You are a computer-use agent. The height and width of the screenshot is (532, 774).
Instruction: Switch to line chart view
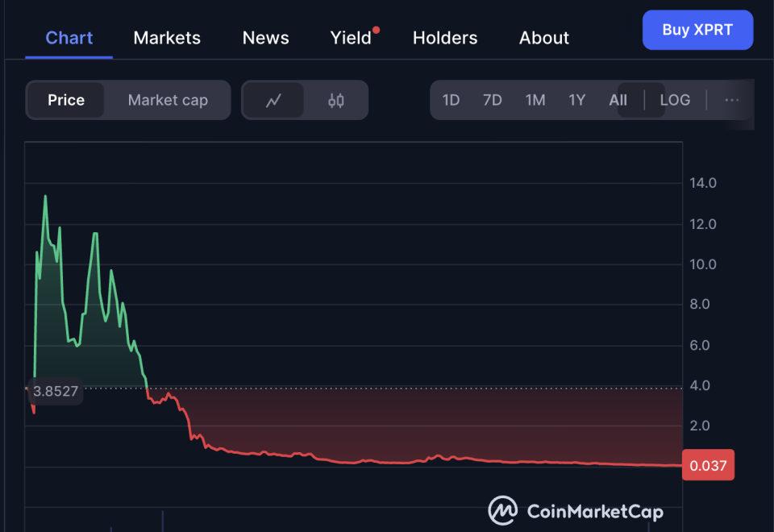pos(273,101)
